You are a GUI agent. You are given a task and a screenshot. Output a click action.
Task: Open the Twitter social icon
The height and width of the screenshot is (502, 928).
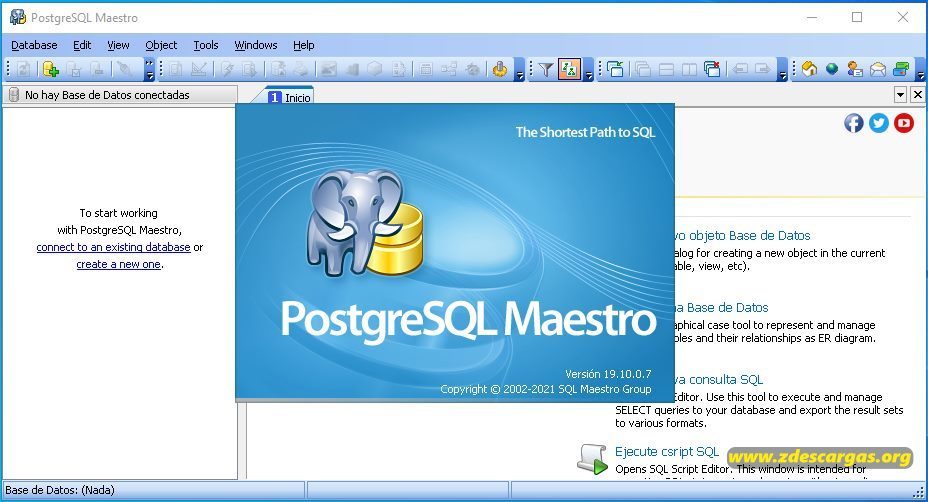[x=879, y=123]
